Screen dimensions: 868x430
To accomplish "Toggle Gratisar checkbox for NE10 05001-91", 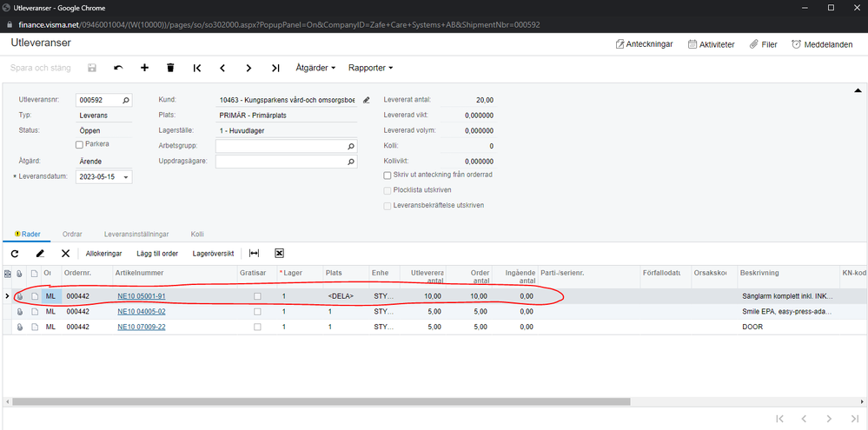I will 257,296.
